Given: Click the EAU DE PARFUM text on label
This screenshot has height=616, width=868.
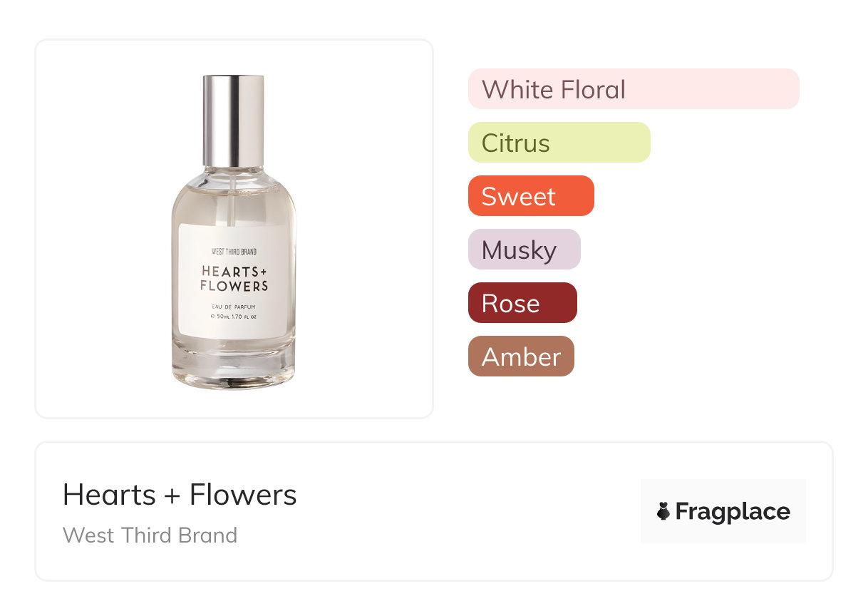Looking at the screenshot, I should coord(234,307).
